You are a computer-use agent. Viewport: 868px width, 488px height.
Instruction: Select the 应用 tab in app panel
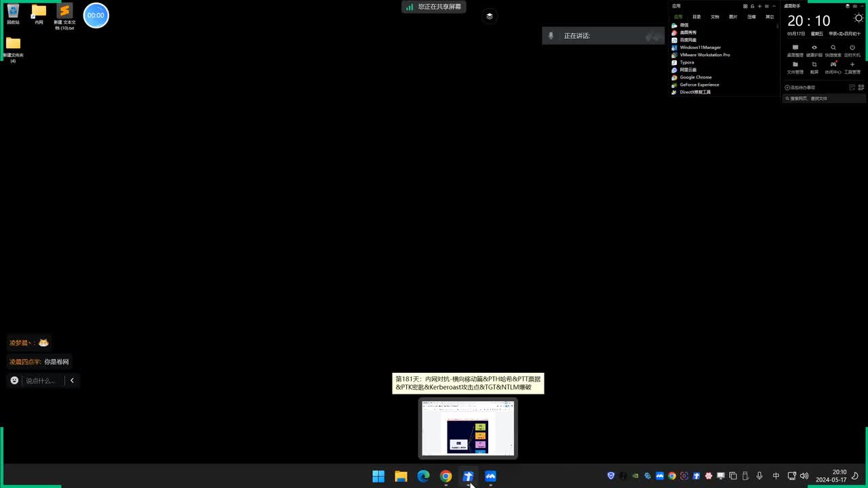[x=678, y=17]
